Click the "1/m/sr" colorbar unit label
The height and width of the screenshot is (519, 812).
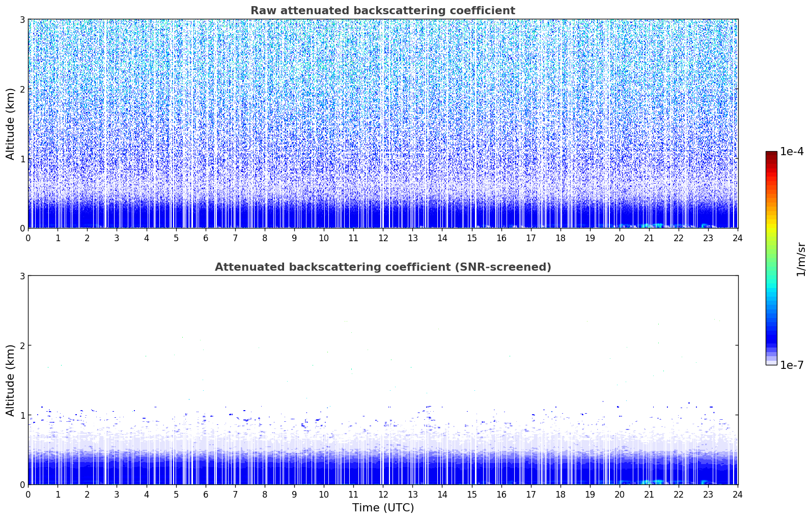pos(801,259)
